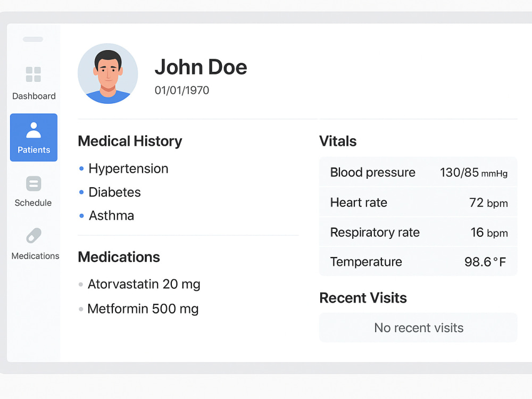Click the Heart rate vitals row
Screen dimensions: 532x399
click(418, 202)
